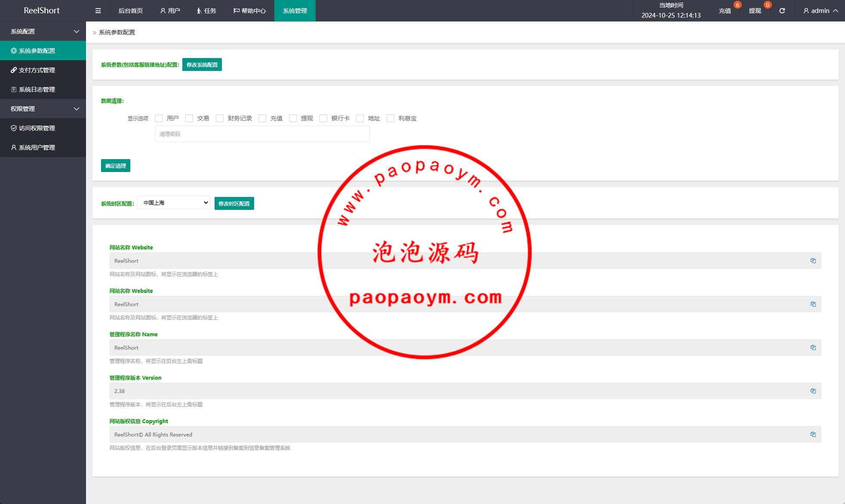The width and height of the screenshot is (845, 504).
Task: Click the 修改时区配置 button
Action: 234,203
